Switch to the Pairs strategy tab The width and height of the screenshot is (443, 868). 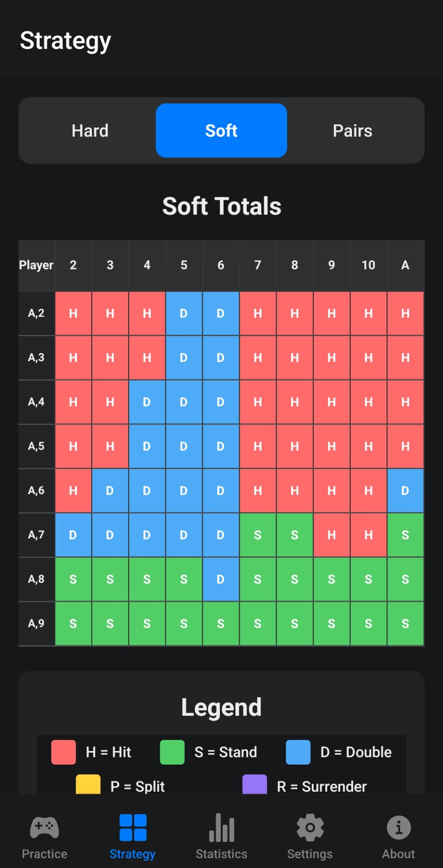tap(353, 131)
